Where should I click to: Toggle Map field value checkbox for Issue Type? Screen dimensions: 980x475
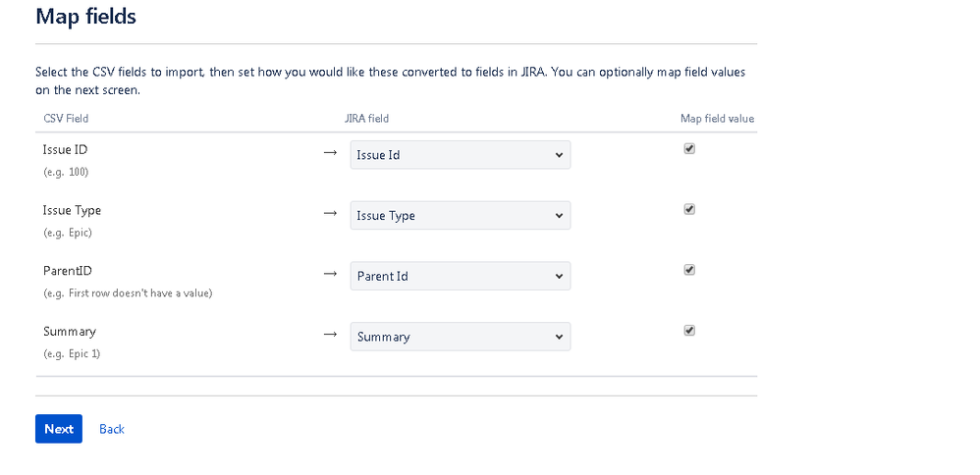click(689, 209)
